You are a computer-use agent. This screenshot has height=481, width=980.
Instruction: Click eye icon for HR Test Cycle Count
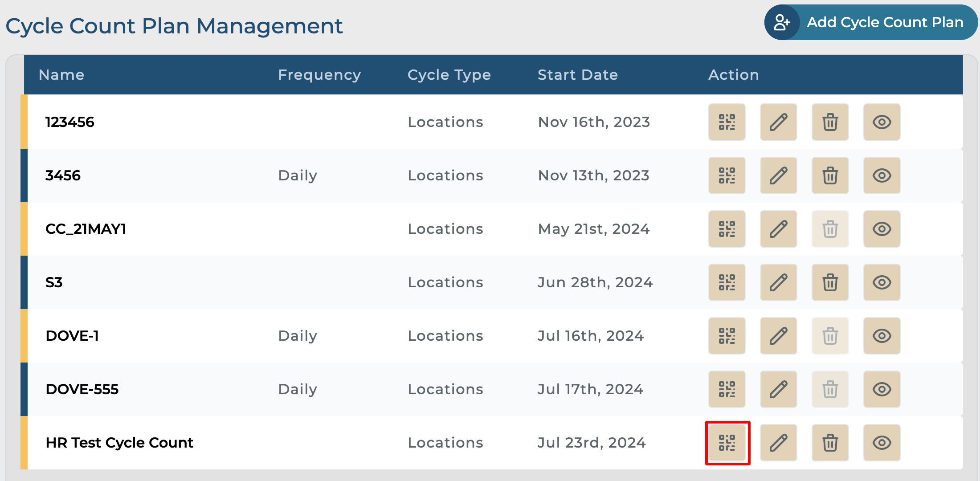pos(882,443)
